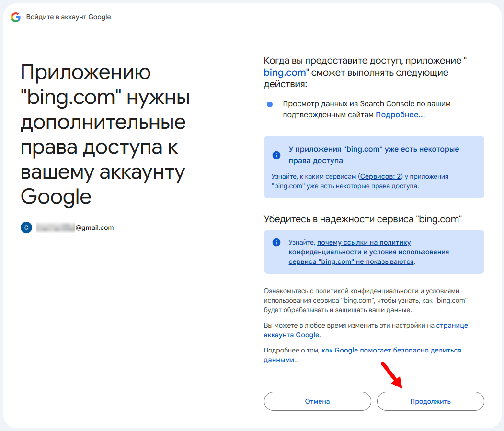Screen dimensions: 504x431
Task: Click info icon in existing access rights notice
Action: (x=276, y=155)
